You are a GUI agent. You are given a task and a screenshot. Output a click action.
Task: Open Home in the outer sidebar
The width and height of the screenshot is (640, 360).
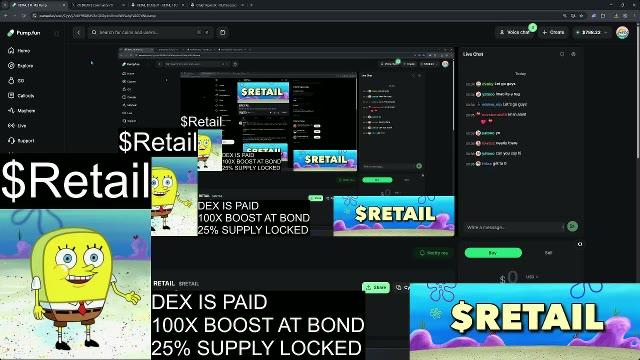pyautogui.click(x=19, y=51)
